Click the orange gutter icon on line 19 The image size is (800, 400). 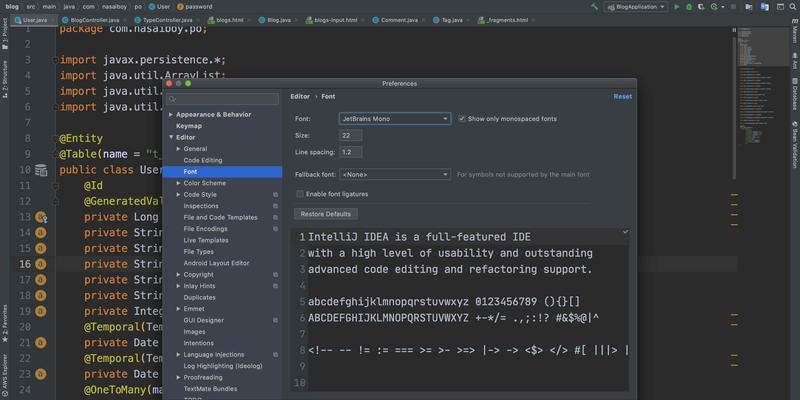[41, 311]
